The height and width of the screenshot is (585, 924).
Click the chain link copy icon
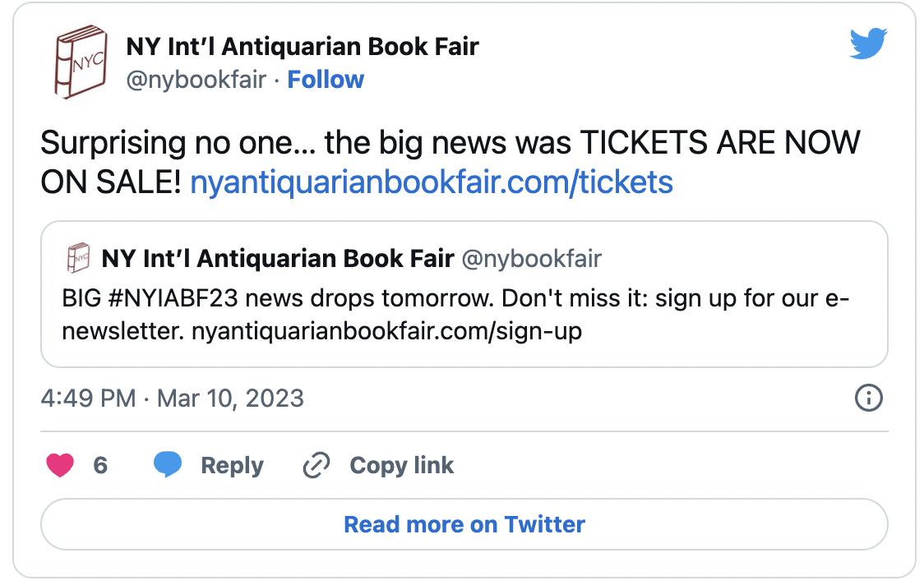pyautogui.click(x=316, y=466)
